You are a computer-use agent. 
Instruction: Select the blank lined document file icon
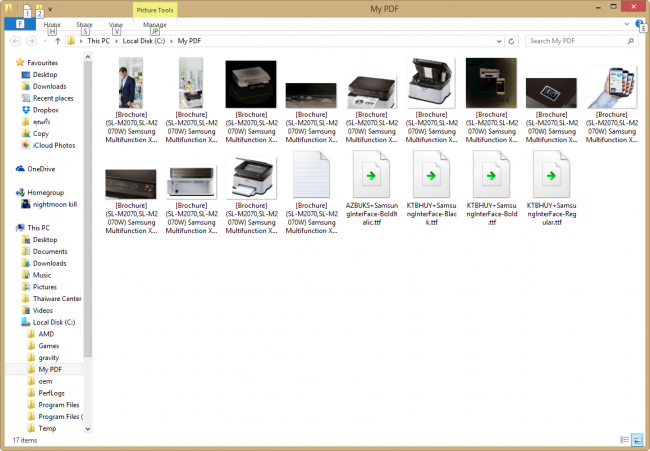311,175
